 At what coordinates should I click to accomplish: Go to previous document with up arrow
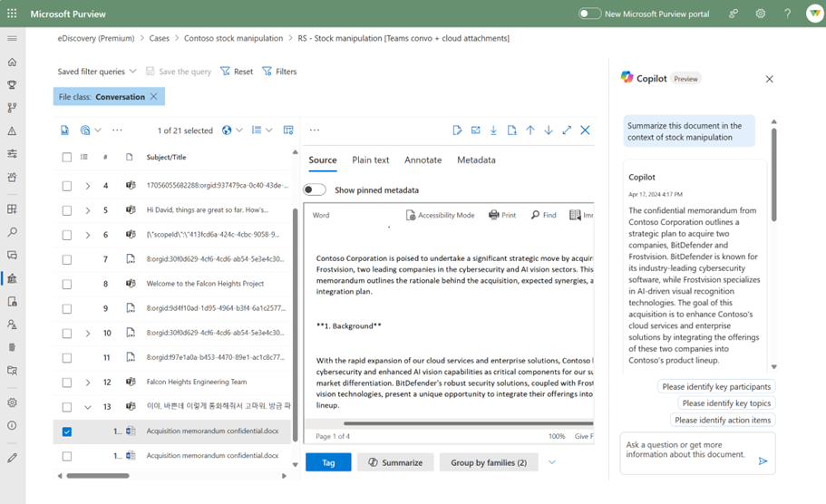point(530,131)
